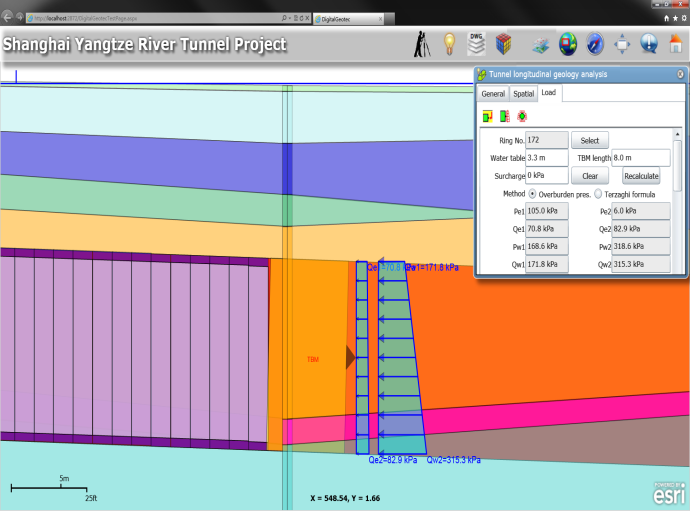Image resolution: width=690 pixels, height=511 pixels.
Task: Click the Recalculate button
Action: click(x=641, y=176)
